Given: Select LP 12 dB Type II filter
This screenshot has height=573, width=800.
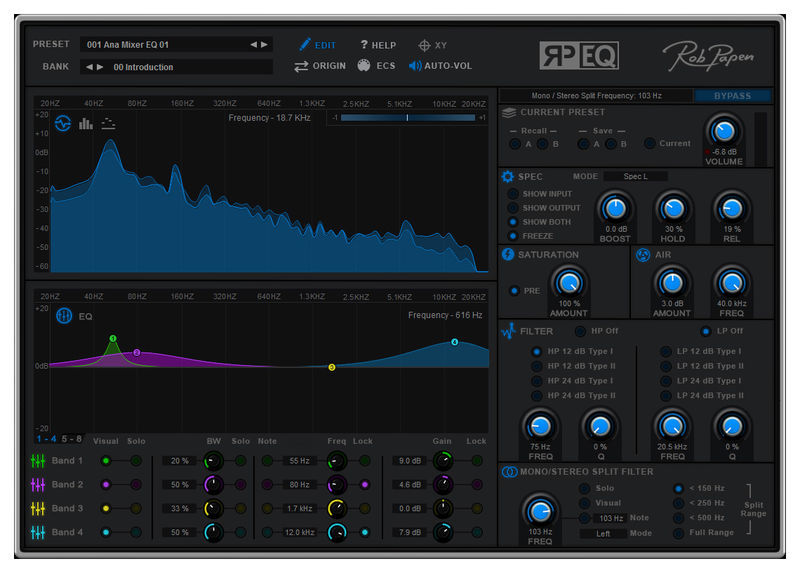Looking at the screenshot, I should pyautogui.click(x=665, y=366).
